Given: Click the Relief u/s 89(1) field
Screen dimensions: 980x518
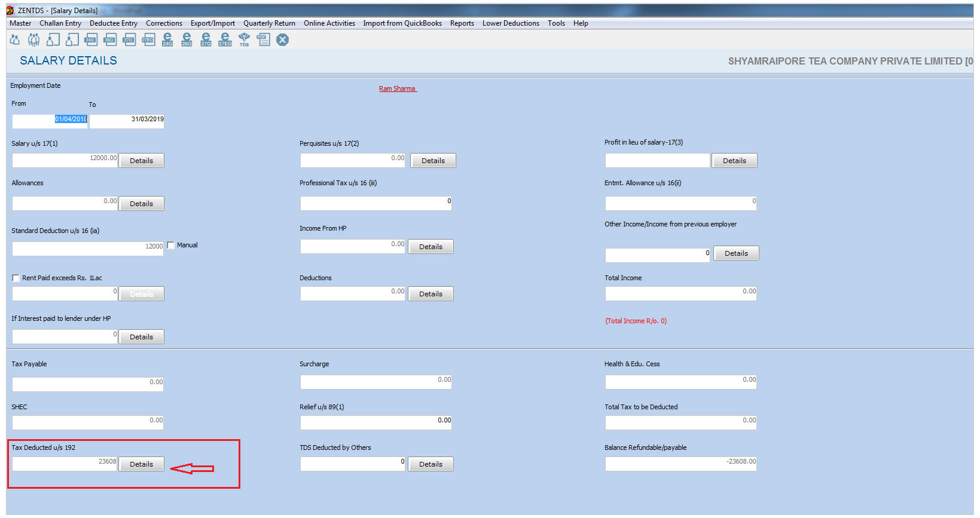Looking at the screenshot, I should [x=376, y=422].
